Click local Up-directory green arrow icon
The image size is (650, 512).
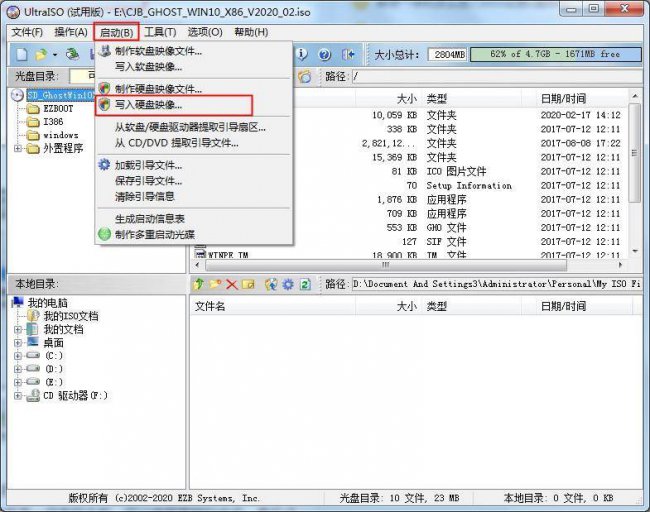tap(199, 284)
